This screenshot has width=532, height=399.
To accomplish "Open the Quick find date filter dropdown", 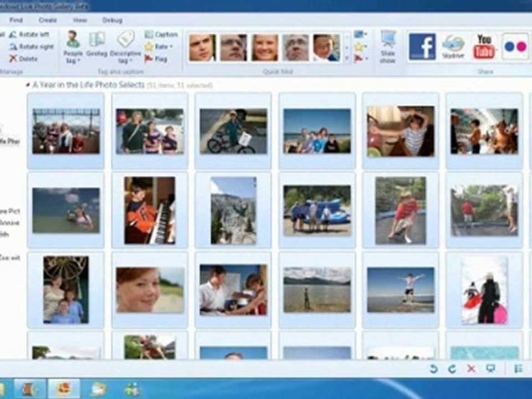I will pos(361,34).
